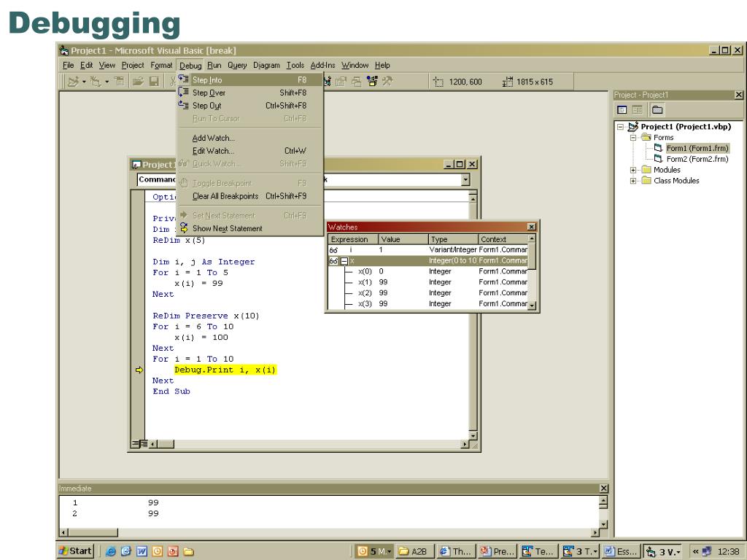
Task: Click the highlighted Debug.Print i, x(i) line
Action: 225,370
